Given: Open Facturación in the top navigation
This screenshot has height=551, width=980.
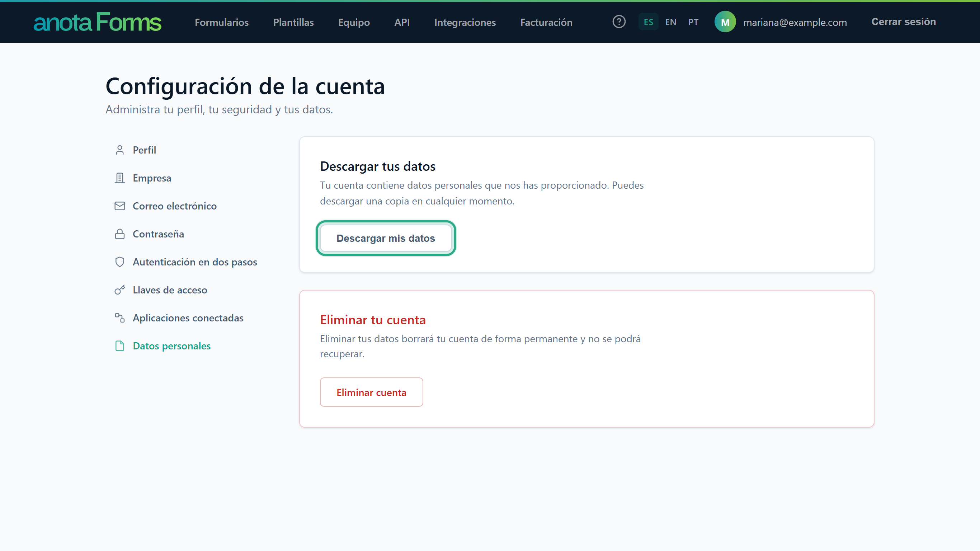Looking at the screenshot, I should tap(546, 22).
